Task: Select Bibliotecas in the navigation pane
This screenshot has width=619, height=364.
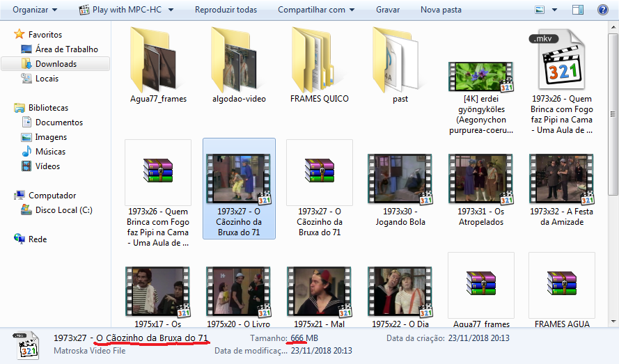Action: tap(48, 107)
